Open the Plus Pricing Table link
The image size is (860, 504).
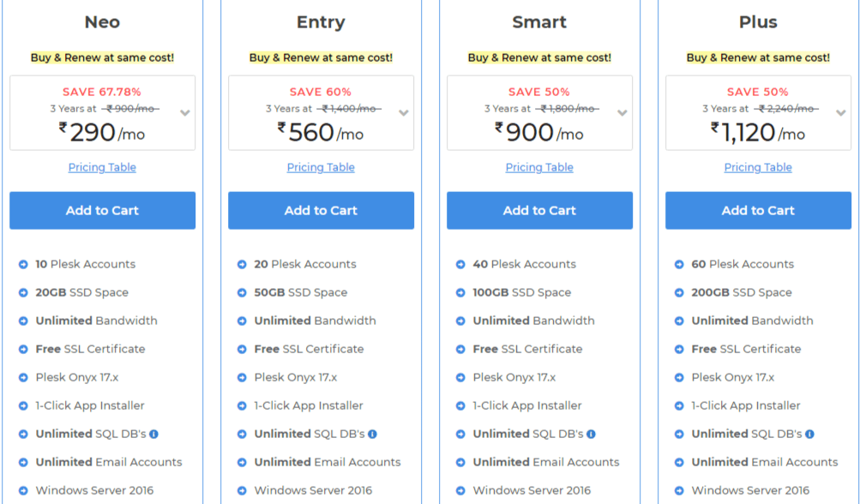pyautogui.click(x=758, y=167)
